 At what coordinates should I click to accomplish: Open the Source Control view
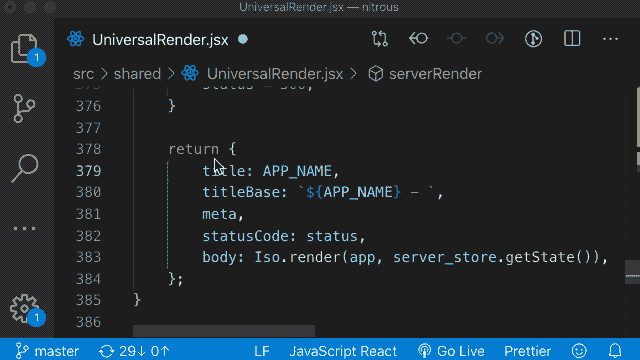(x=24, y=109)
